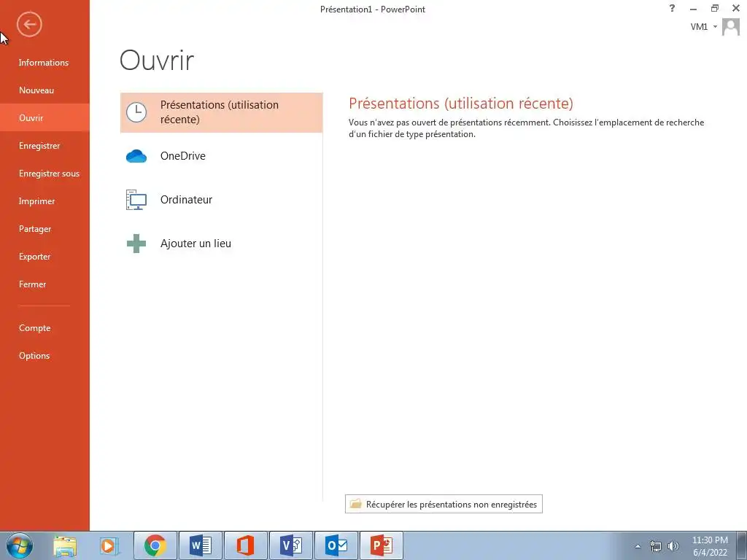Choose OneDrive as the location

[222, 156]
